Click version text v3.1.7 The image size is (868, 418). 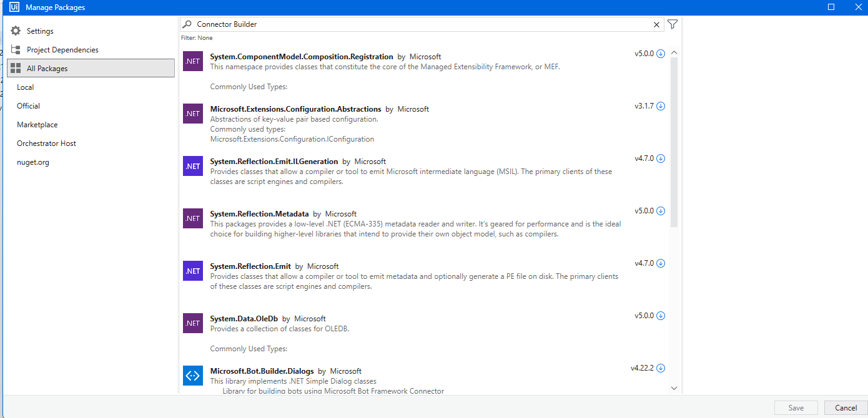644,106
